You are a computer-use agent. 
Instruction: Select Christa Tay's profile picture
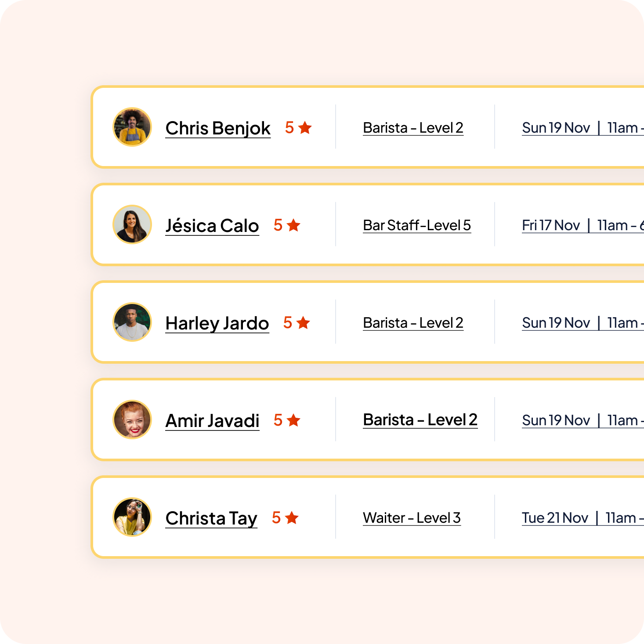click(132, 517)
